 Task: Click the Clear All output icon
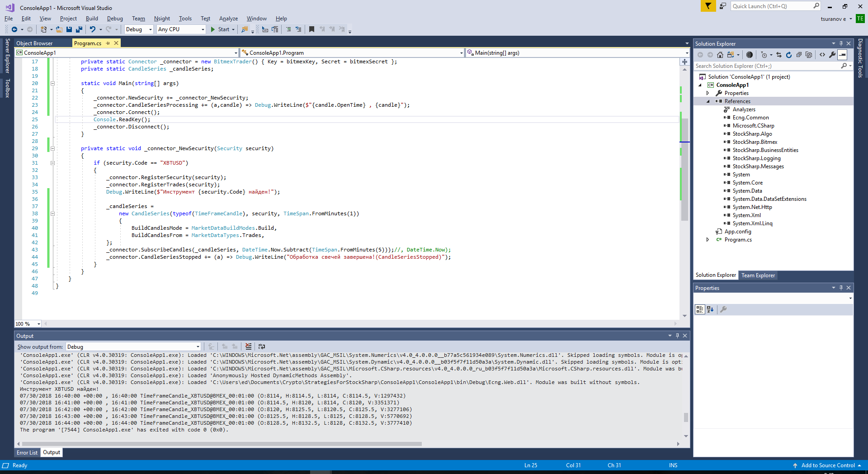point(248,346)
